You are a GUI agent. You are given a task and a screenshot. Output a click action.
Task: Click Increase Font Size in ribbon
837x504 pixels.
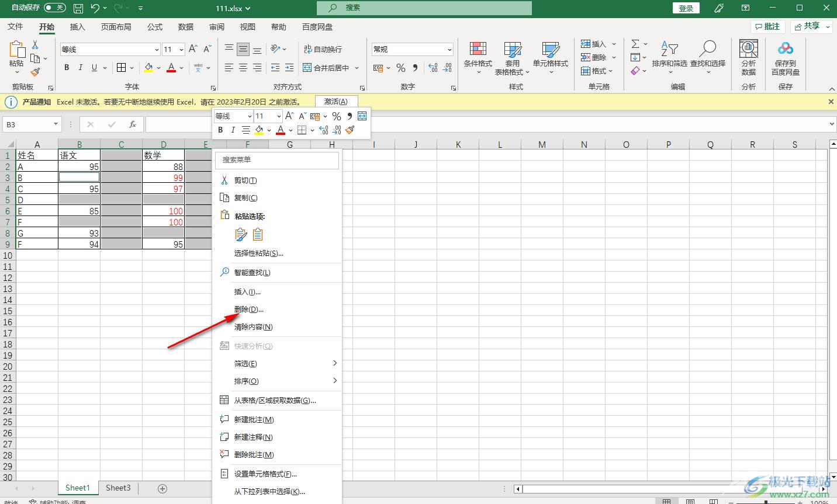click(x=193, y=49)
